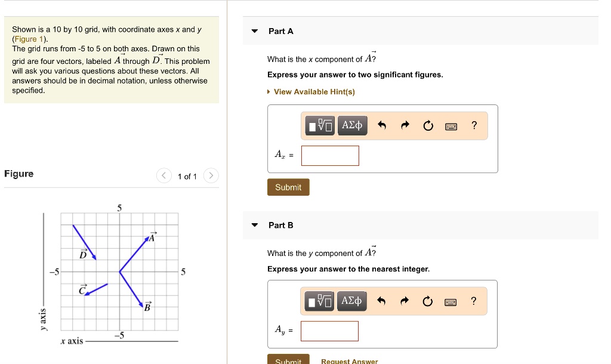Open the virtual keyboard icon in Part A

pos(451,126)
